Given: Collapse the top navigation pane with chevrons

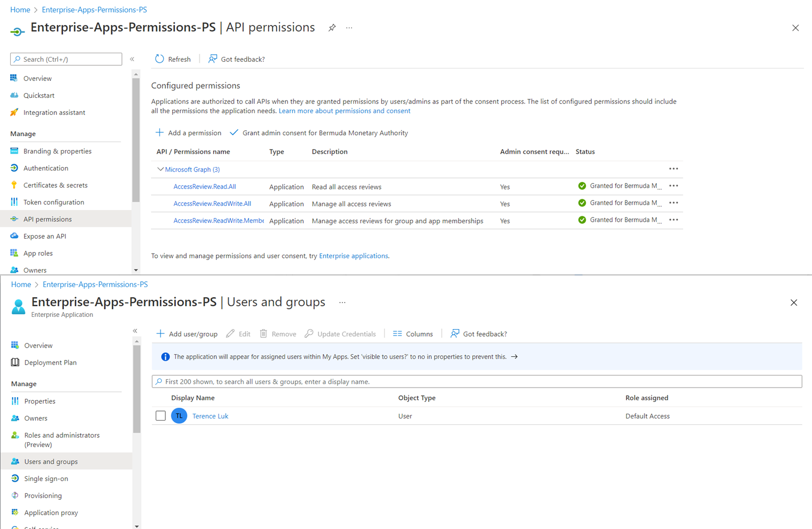Looking at the screenshot, I should 132,59.
